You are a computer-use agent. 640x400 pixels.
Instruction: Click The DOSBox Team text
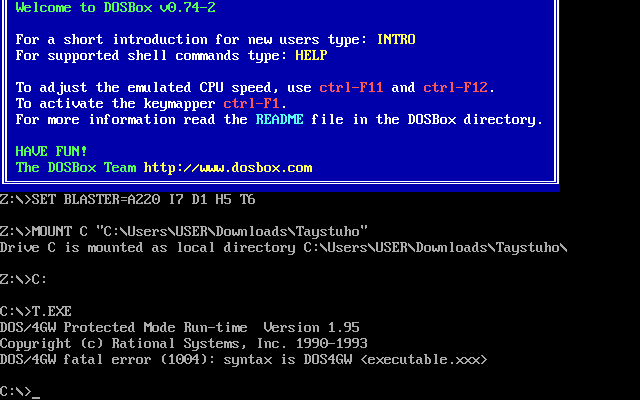(x=76, y=167)
